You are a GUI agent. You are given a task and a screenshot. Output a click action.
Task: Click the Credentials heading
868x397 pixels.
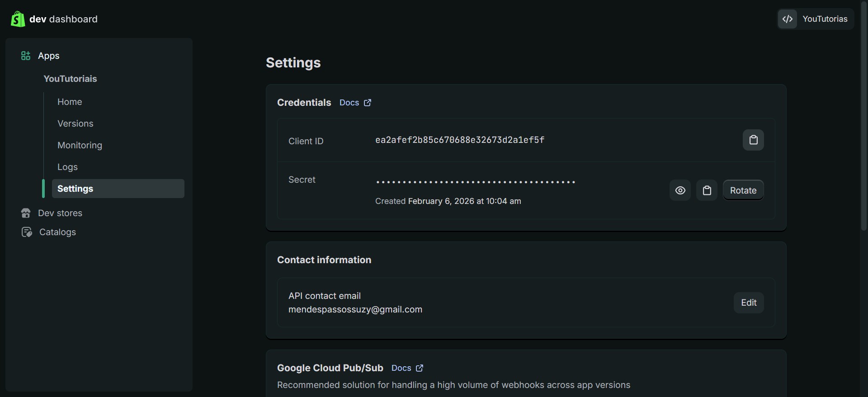pos(304,103)
